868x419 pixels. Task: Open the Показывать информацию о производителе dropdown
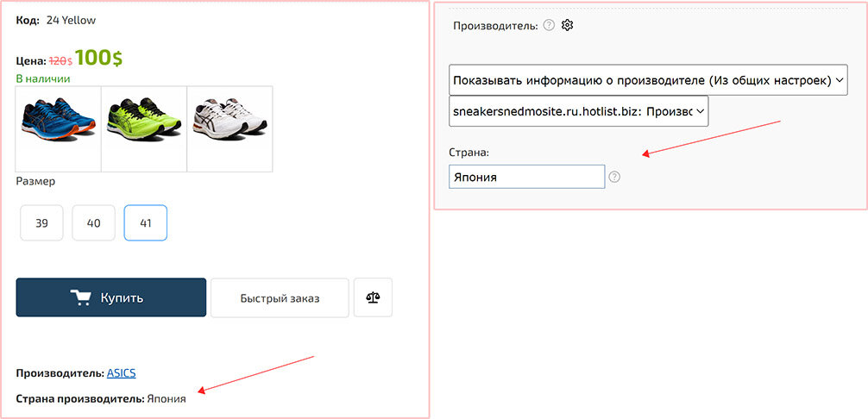(648, 80)
